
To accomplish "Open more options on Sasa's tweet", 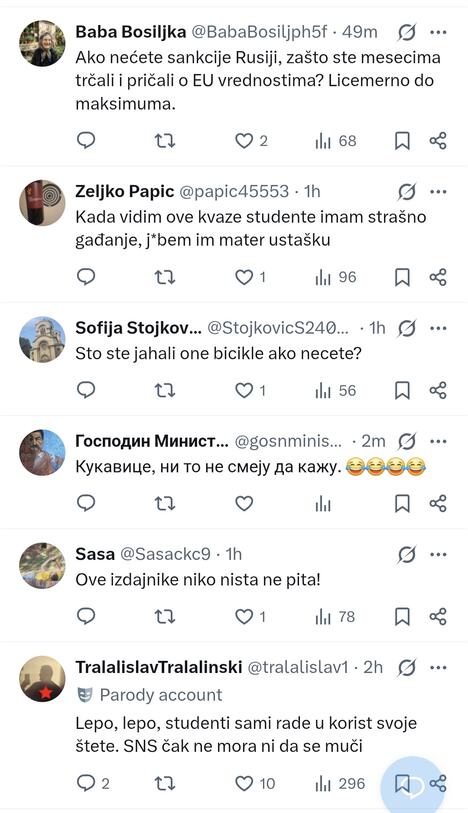I will (x=438, y=554).
